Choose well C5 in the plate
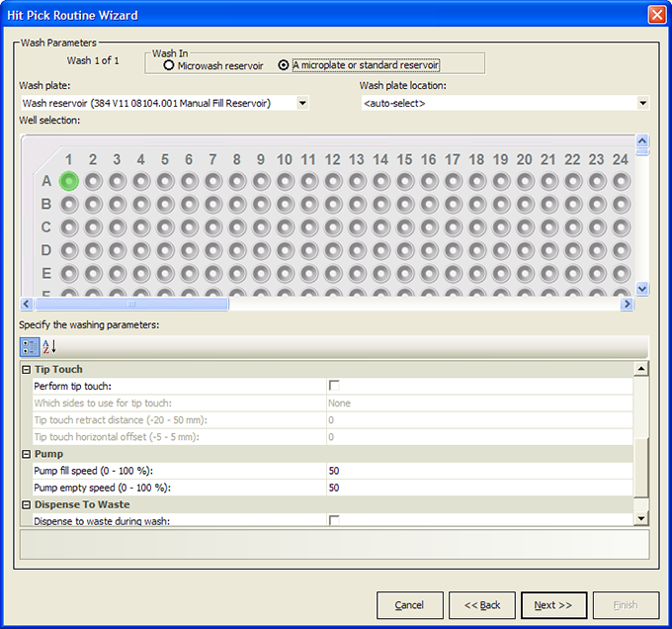 click(165, 227)
